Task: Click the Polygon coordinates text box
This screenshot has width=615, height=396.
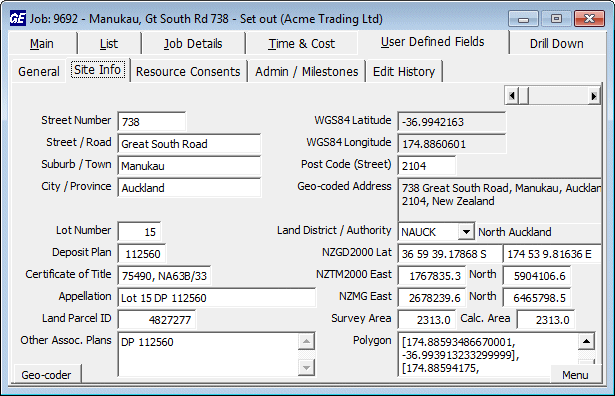Action: tap(488, 354)
